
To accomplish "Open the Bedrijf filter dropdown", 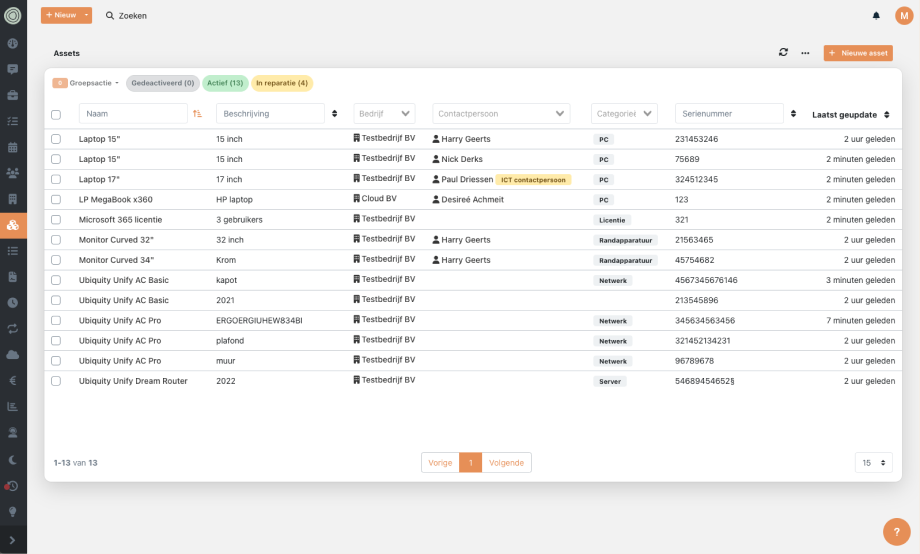I will tap(384, 113).
